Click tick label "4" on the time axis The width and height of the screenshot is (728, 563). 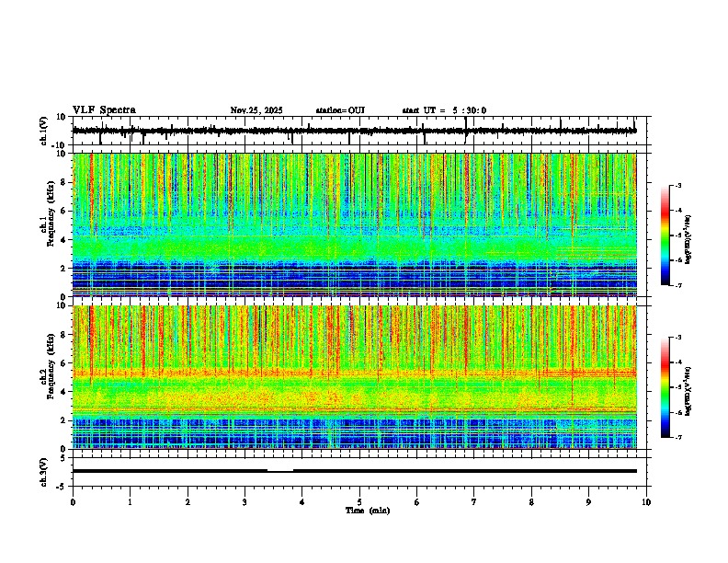tap(302, 502)
